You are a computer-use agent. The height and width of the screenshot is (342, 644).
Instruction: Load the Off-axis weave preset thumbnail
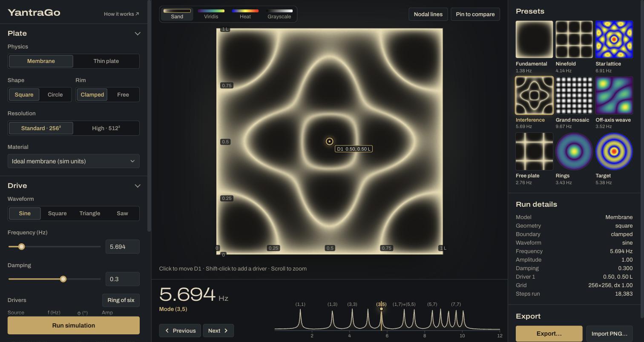tap(614, 96)
